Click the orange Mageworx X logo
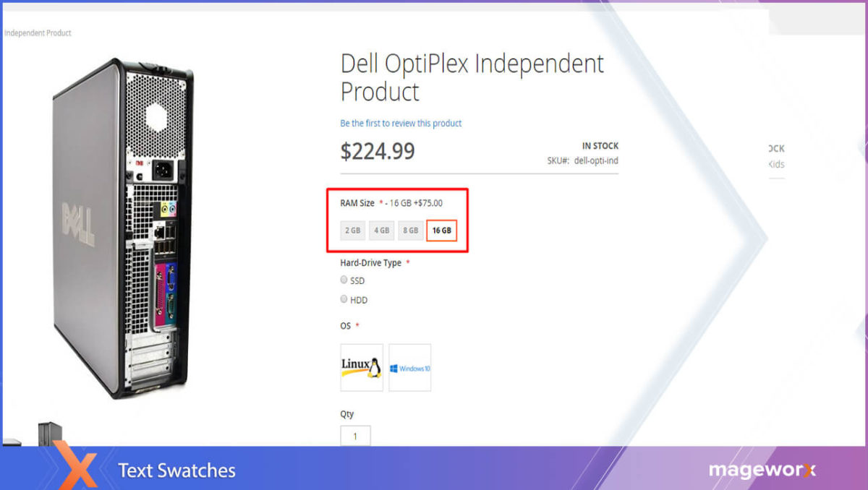 click(75, 468)
